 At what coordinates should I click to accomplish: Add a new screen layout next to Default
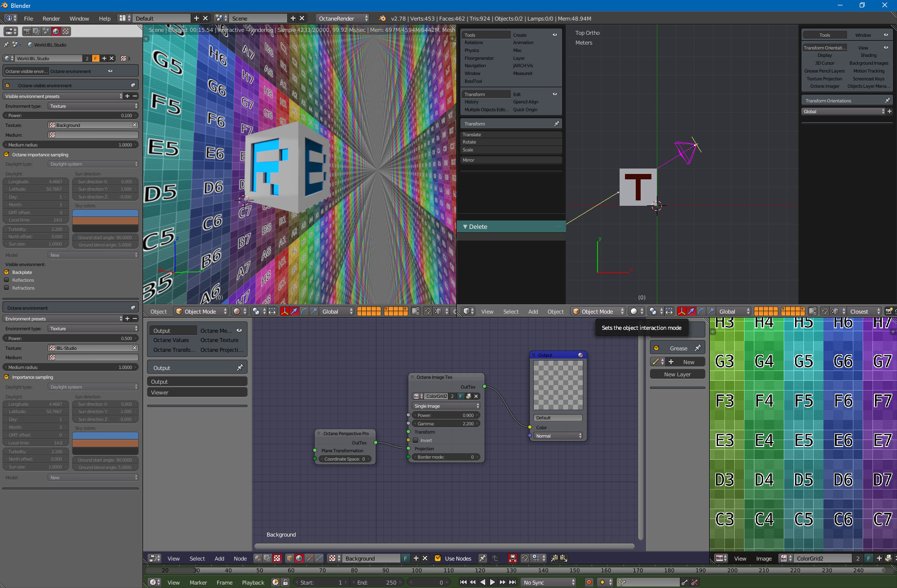coord(197,19)
